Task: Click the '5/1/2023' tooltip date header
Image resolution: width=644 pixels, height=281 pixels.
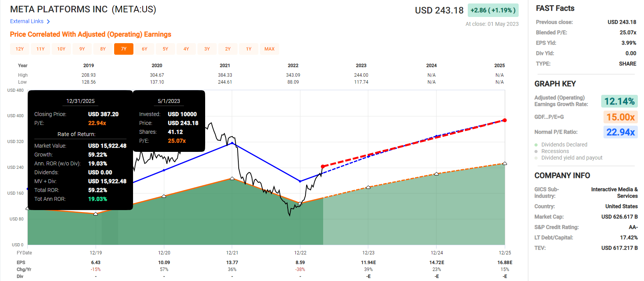Action: point(169,101)
